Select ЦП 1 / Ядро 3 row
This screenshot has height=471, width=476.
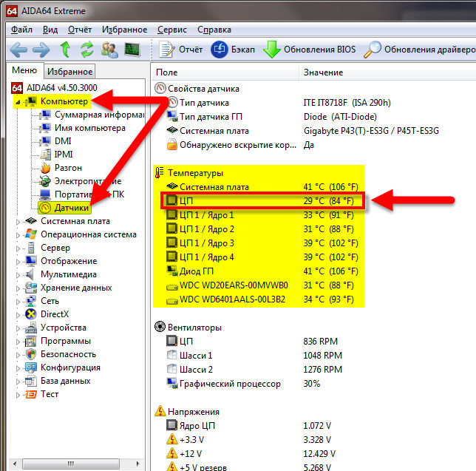coord(262,243)
